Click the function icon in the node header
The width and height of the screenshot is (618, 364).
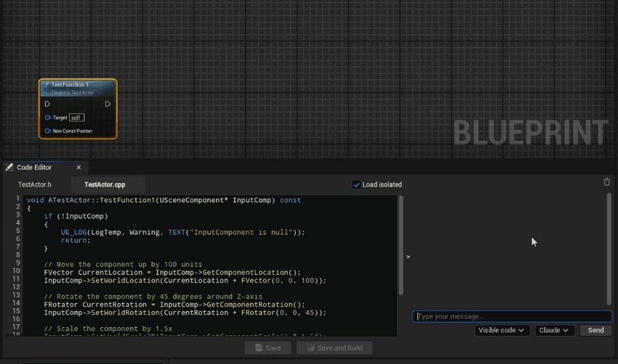click(x=46, y=85)
